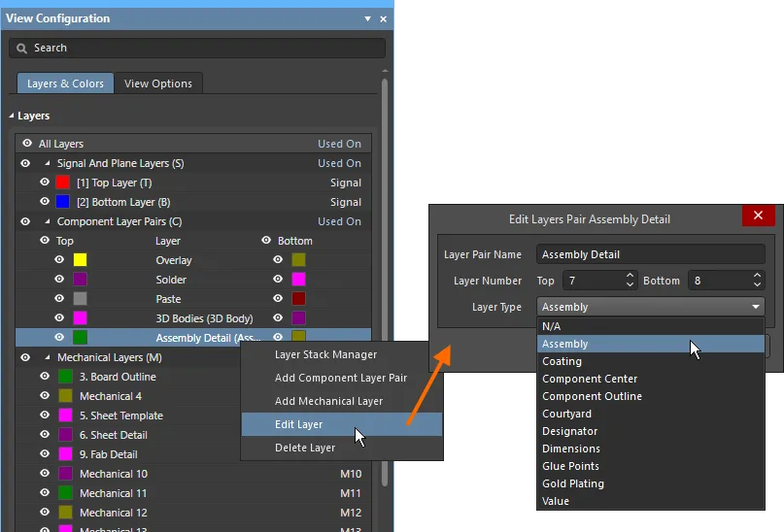784x532 pixels.
Task: Hide the Mechanical 4 layer
Action: click(x=45, y=396)
